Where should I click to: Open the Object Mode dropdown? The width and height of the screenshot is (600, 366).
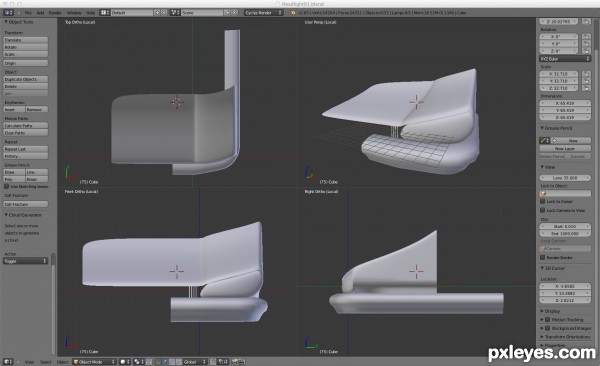coord(95,362)
